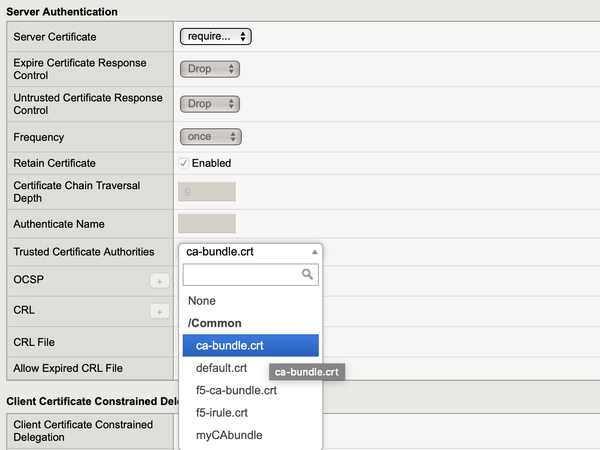Click the Certificate Chain Traversal Depth field

click(x=207, y=192)
